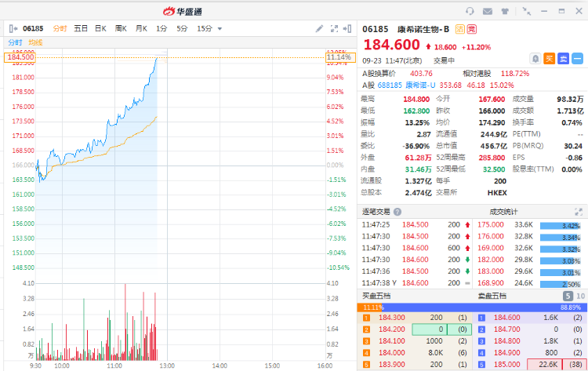
Task: Click the 沽 short-selling badge
Action: click(x=459, y=29)
